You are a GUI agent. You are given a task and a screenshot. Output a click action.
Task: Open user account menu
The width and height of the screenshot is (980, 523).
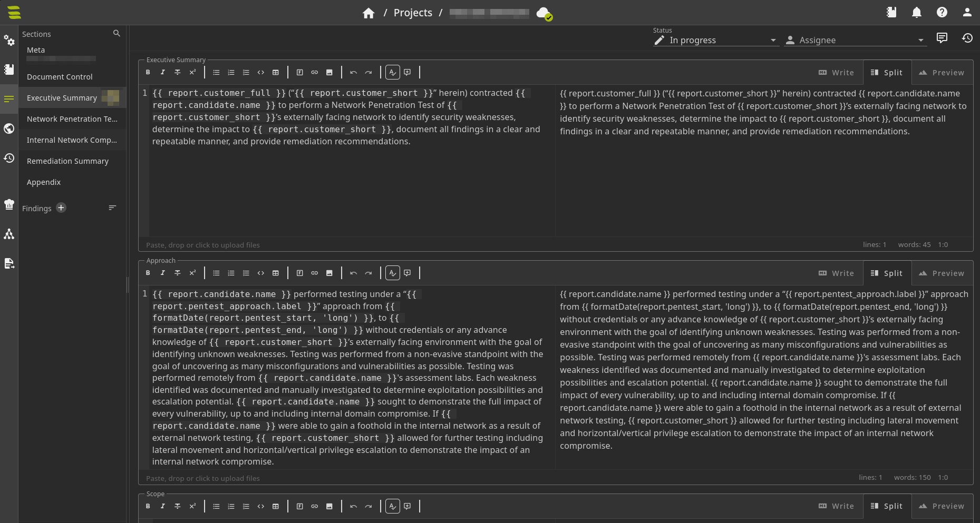[967, 12]
